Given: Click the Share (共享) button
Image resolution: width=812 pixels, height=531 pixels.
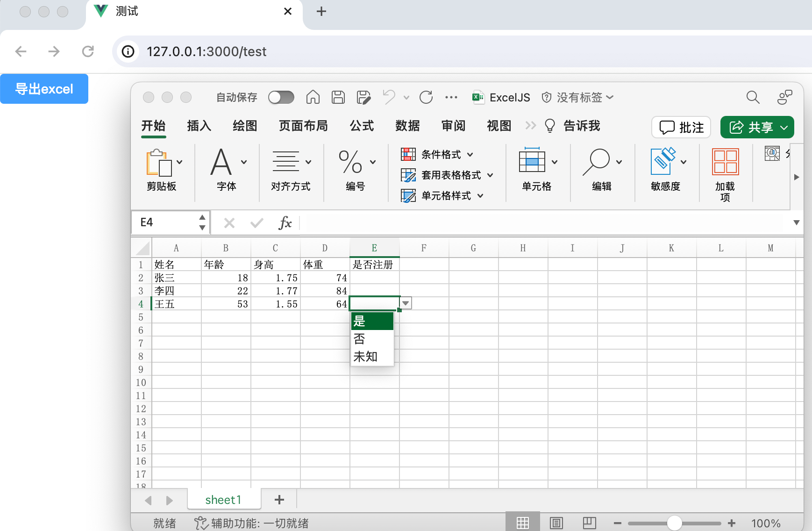Looking at the screenshot, I should coord(757,127).
